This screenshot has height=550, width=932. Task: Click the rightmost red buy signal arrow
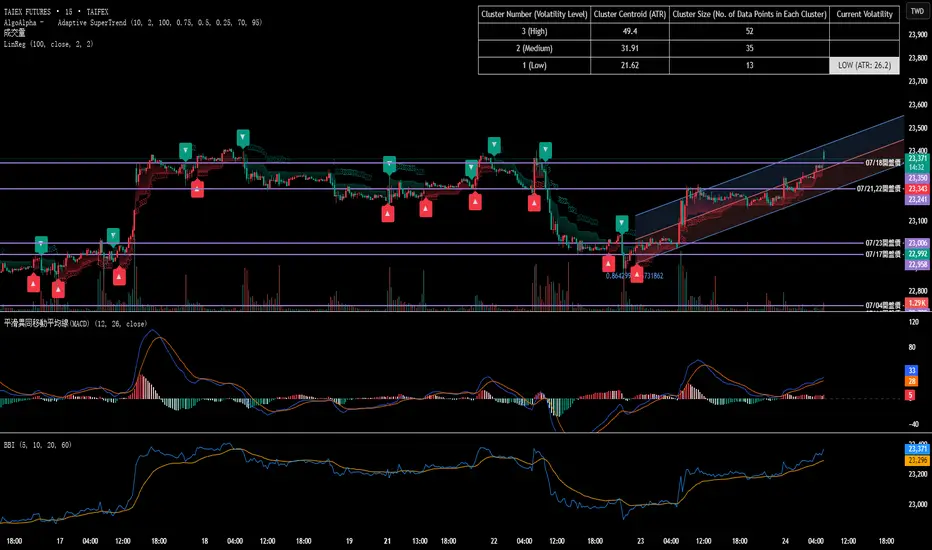636,271
